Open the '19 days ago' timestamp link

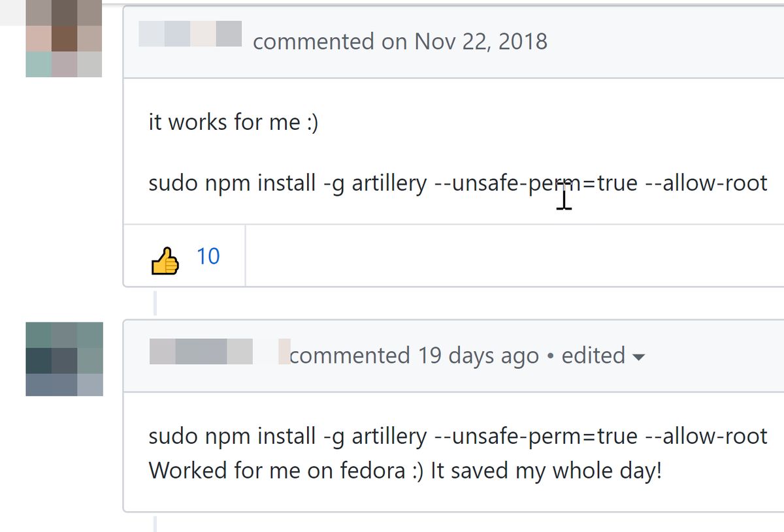(479, 356)
